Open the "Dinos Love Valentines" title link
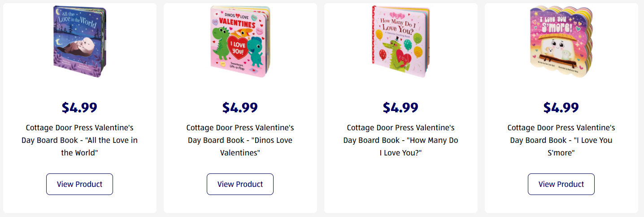The width and height of the screenshot is (644, 217). point(240,140)
